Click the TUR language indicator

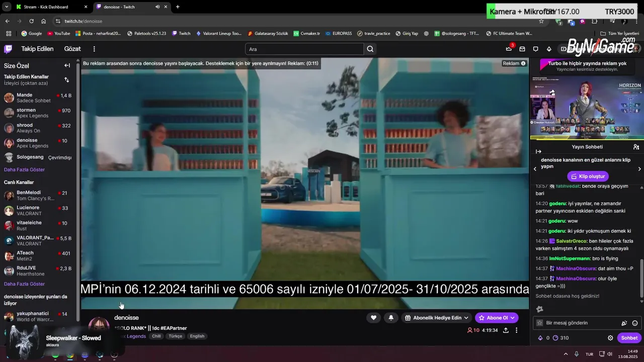coord(589,354)
